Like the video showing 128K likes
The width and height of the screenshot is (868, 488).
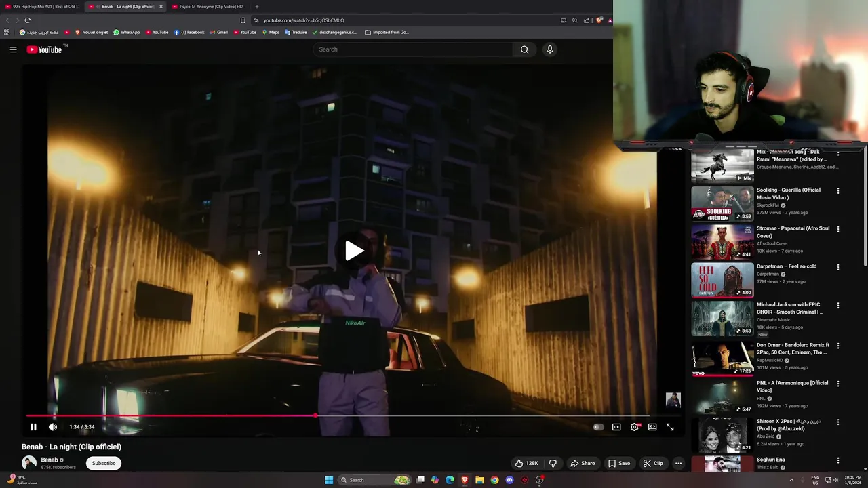click(x=526, y=464)
